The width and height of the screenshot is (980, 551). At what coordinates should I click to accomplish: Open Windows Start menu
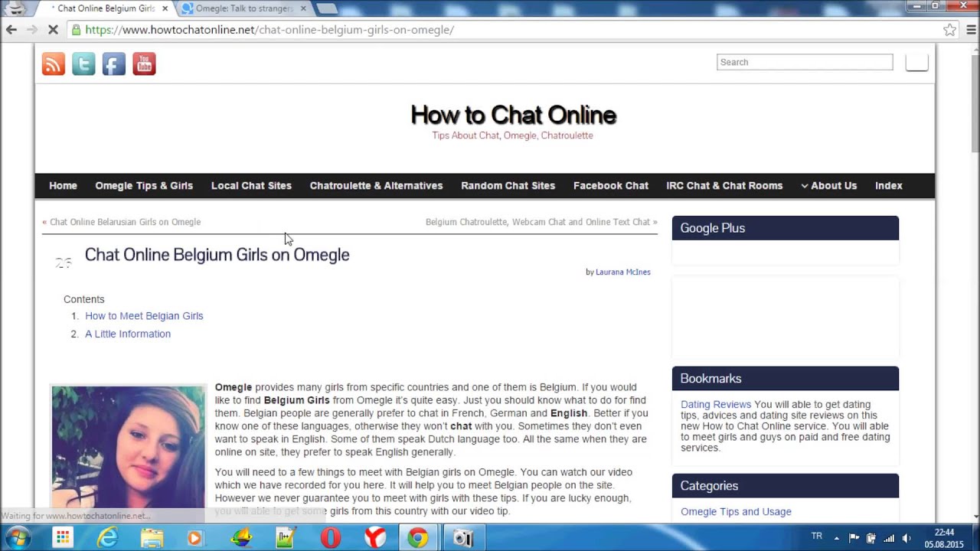pyautogui.click(x=17, y=538)
